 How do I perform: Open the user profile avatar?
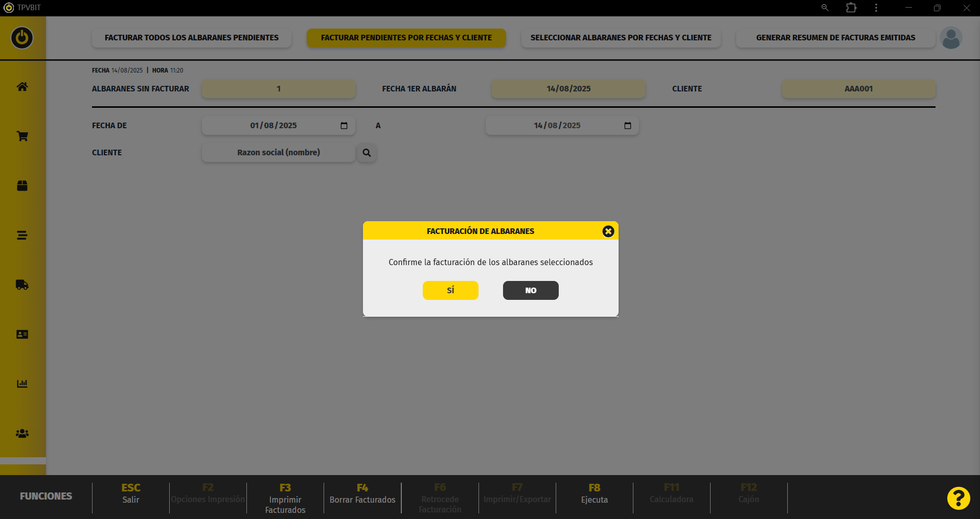pos(951,38)
